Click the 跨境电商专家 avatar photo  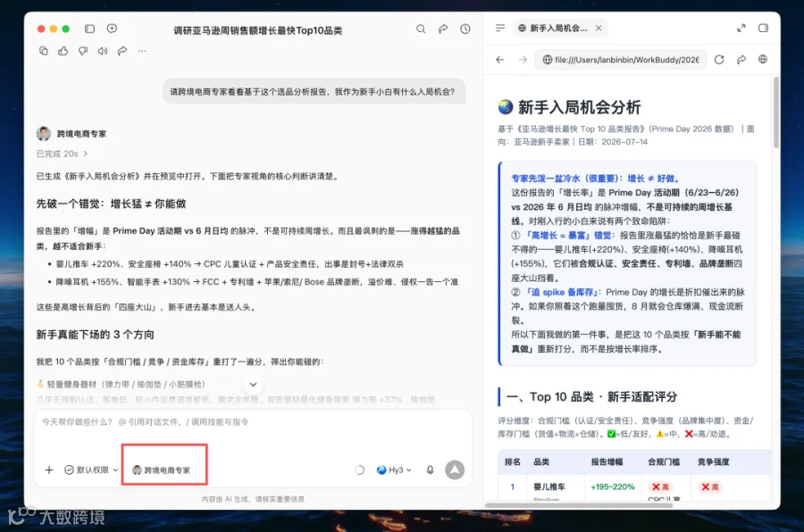44,134
